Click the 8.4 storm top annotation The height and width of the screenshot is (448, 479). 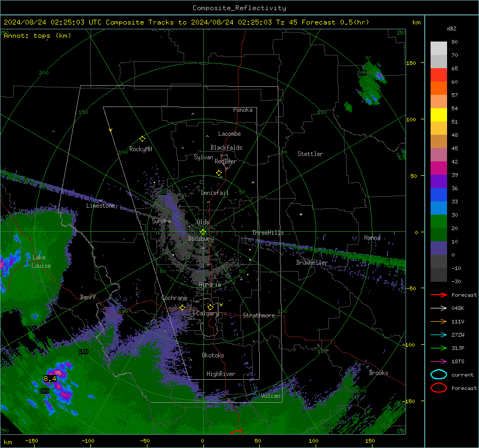[50, 379]
